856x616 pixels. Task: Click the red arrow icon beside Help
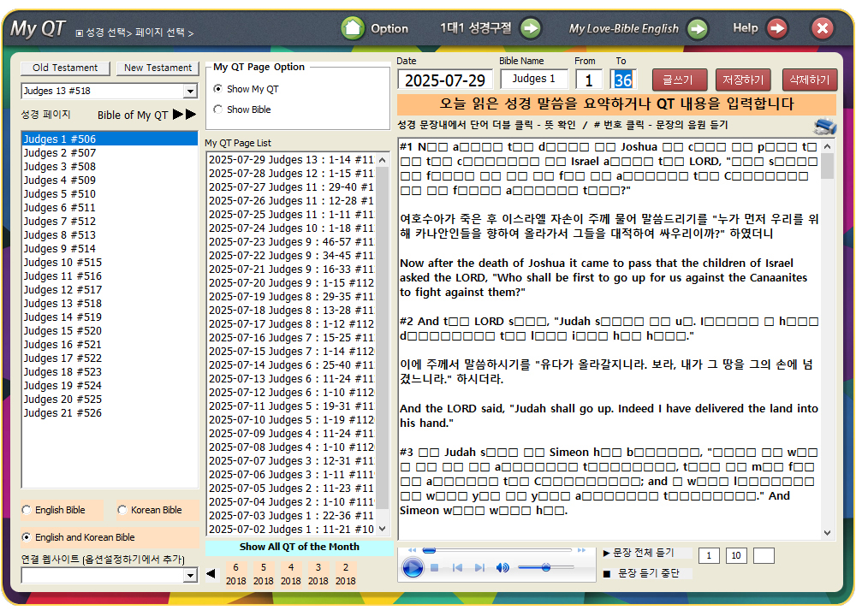click(x=776, y=28)
